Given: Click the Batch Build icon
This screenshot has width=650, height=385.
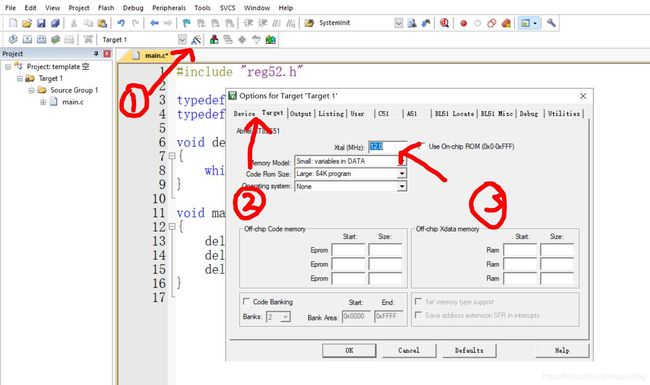Looking at the screenshot, I should 56,39.
